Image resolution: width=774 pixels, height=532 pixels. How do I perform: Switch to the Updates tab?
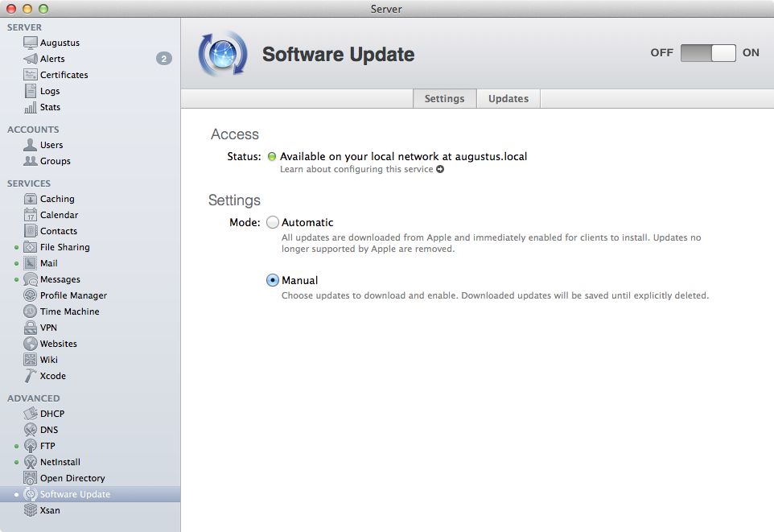coord(508,98)
